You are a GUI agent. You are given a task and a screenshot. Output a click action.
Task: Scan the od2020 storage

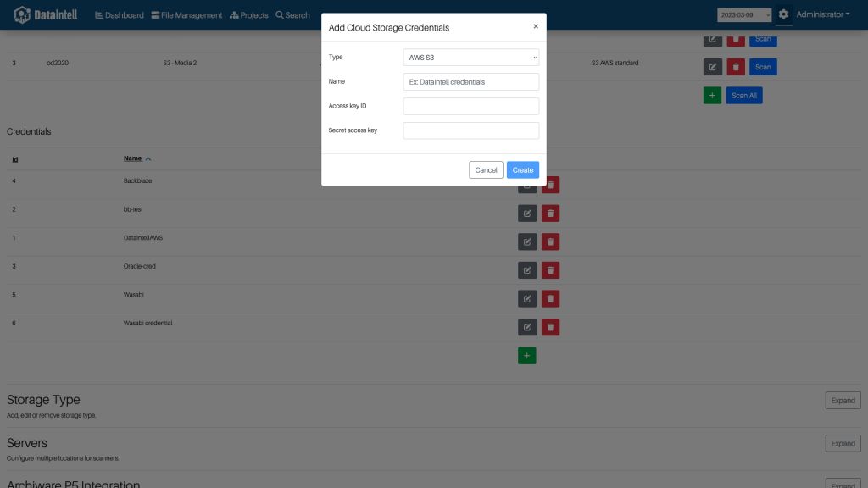tap(763, 67)
